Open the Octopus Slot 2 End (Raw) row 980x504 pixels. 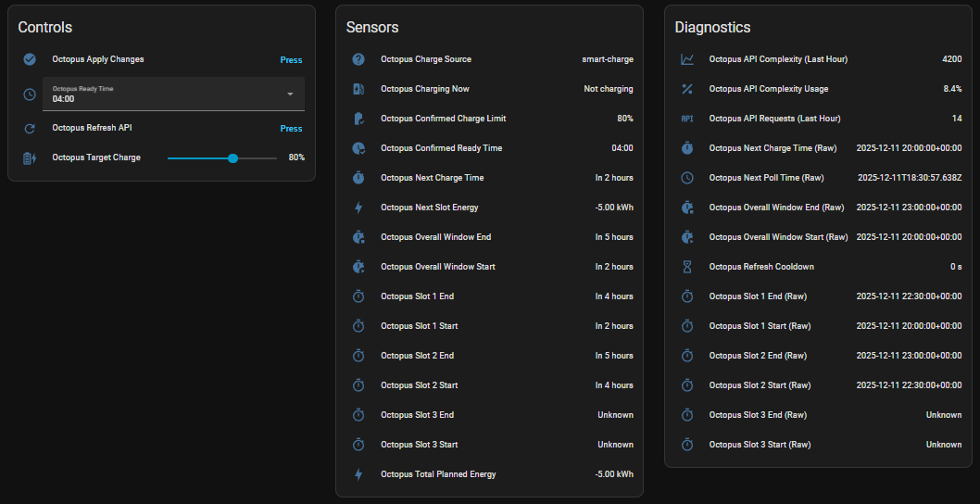click(x=818, y=355)
